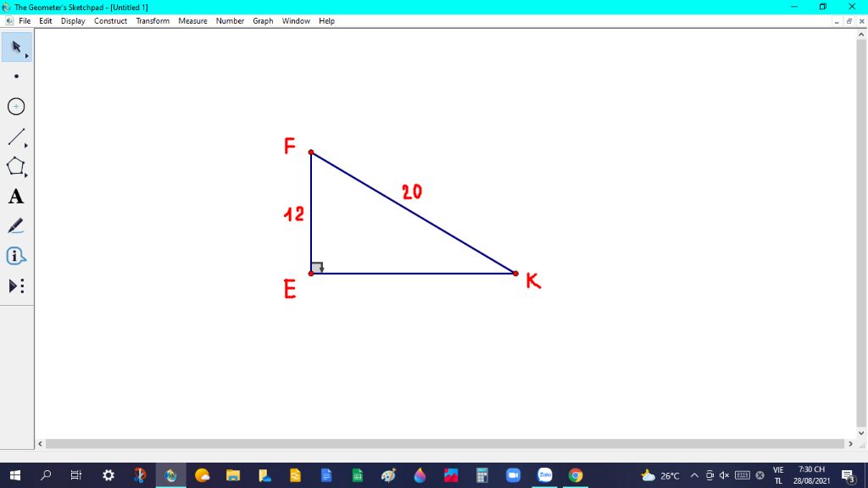Open the Construct menu
Image resolution: width=868 pixels, height=488 pixels.
tap(111, 21)
